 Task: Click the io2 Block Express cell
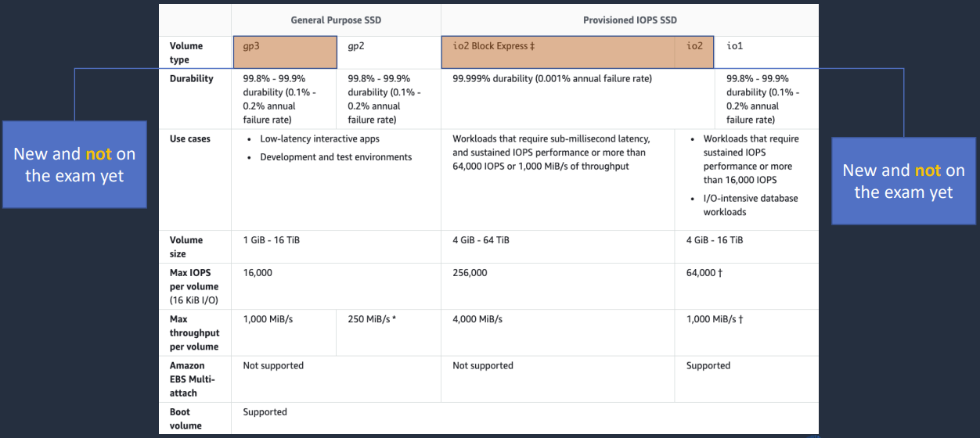click(x=558, y=52)
